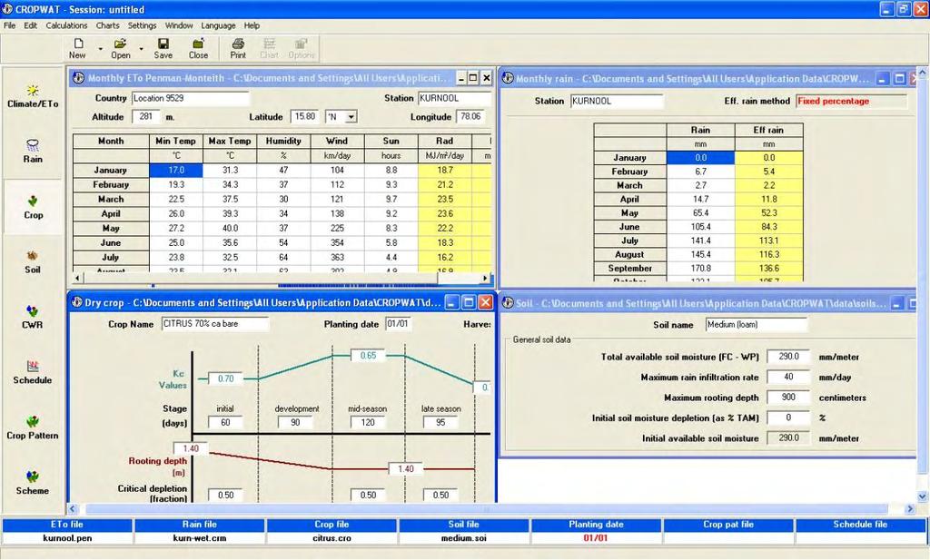The height and width of the screenshot is (560, 930).
Task: Click ETo table horizontal scrollbar right arrow
Action: click(485, 278)
